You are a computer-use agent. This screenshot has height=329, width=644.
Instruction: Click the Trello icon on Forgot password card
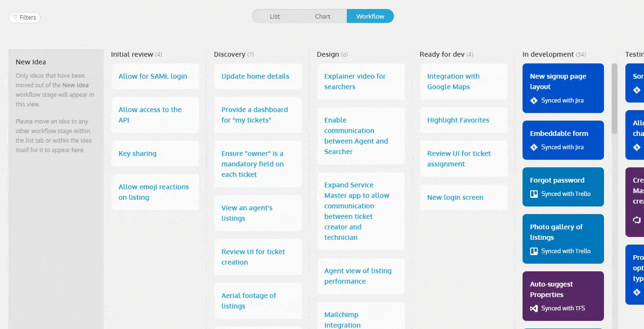(x=534, y=194)
